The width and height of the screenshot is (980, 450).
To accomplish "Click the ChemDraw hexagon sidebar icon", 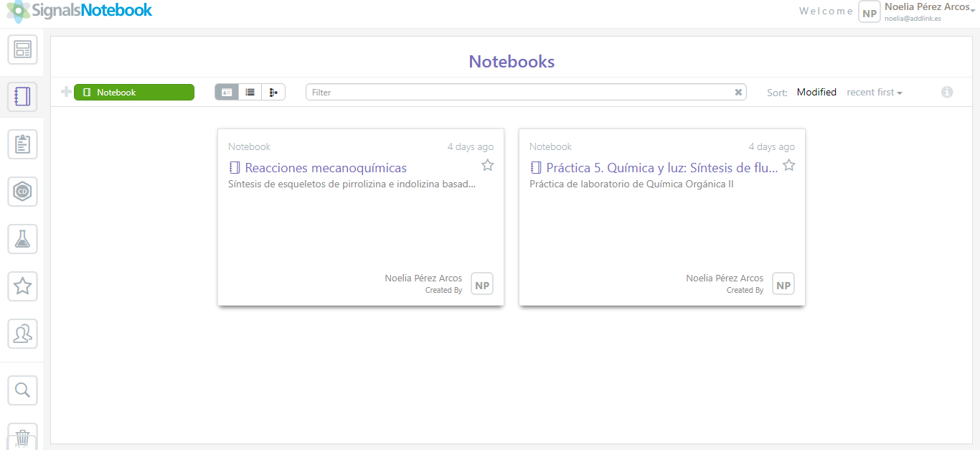I will [x=22, y=192].
